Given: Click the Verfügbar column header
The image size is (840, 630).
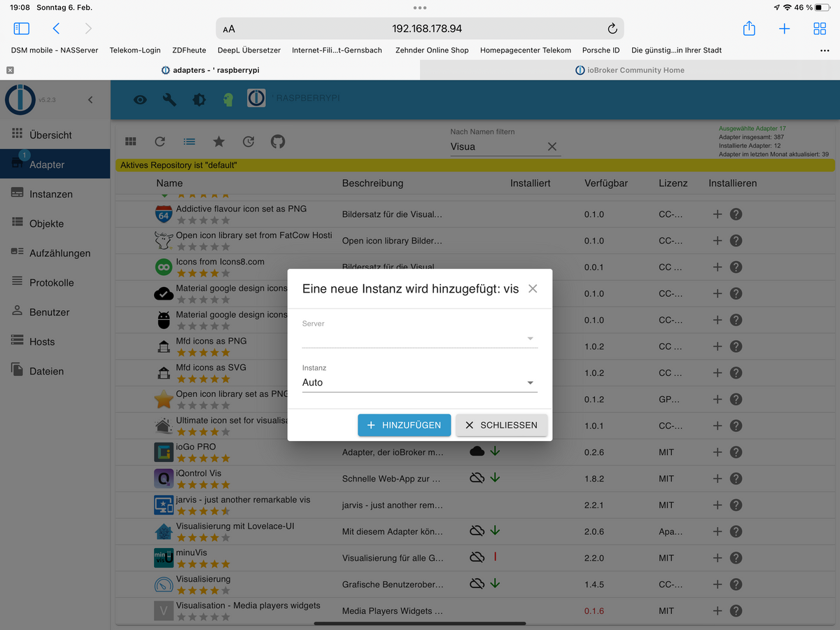Looking at the screenshot, I should tap(606, 183).
